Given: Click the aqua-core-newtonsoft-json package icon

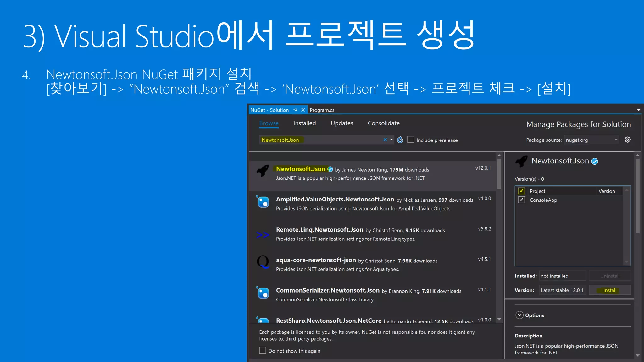Looking at the screenshot, I should pyautogui.click(x=263, y=262).
